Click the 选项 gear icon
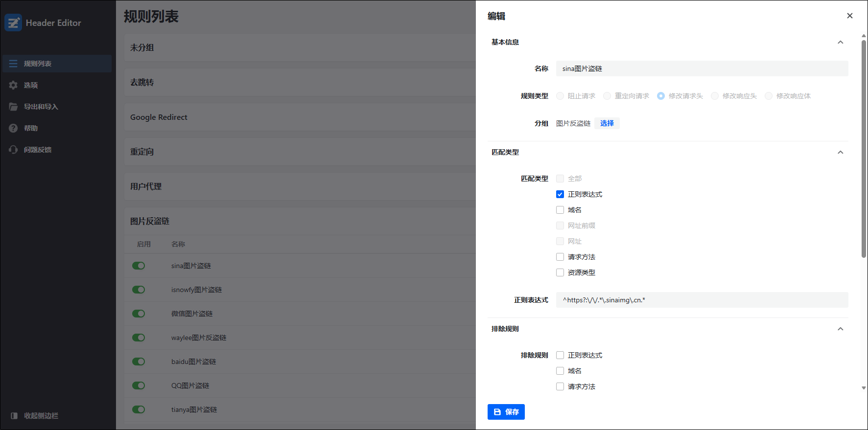Screen dimensions: 868x430 [x=13, y=85]
